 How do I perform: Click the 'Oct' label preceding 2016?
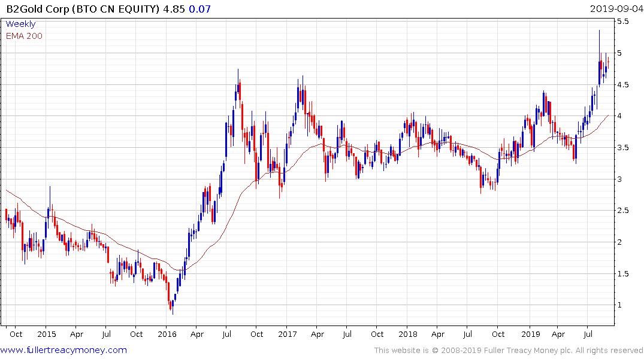137,334
